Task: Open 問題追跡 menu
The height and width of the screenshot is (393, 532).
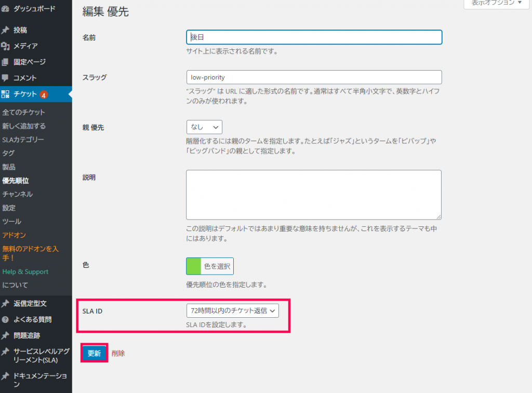Action: point(27,336)
